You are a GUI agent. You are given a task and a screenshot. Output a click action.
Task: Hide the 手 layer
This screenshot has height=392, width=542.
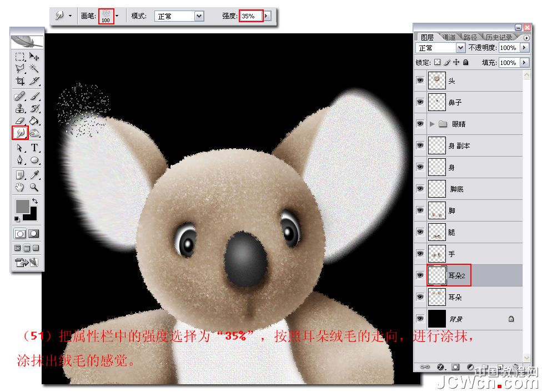tap(420, 254)
